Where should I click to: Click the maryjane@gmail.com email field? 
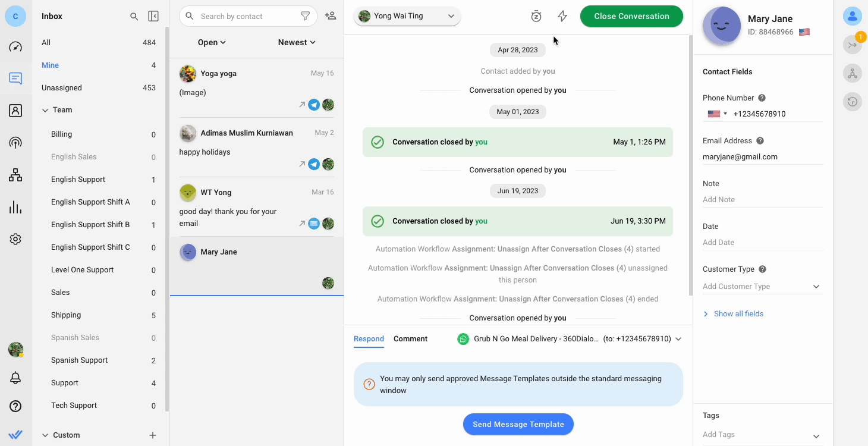pyautogui.click(x=762, y=157)
